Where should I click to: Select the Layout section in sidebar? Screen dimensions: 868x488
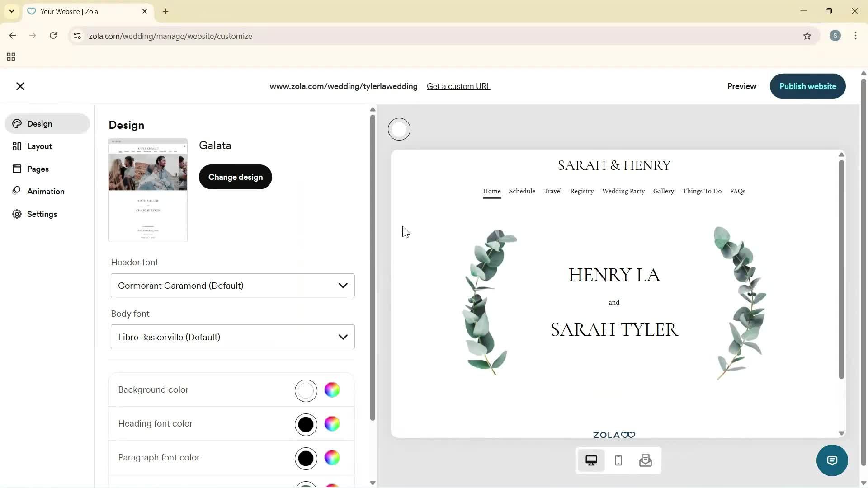coord(39,146)
